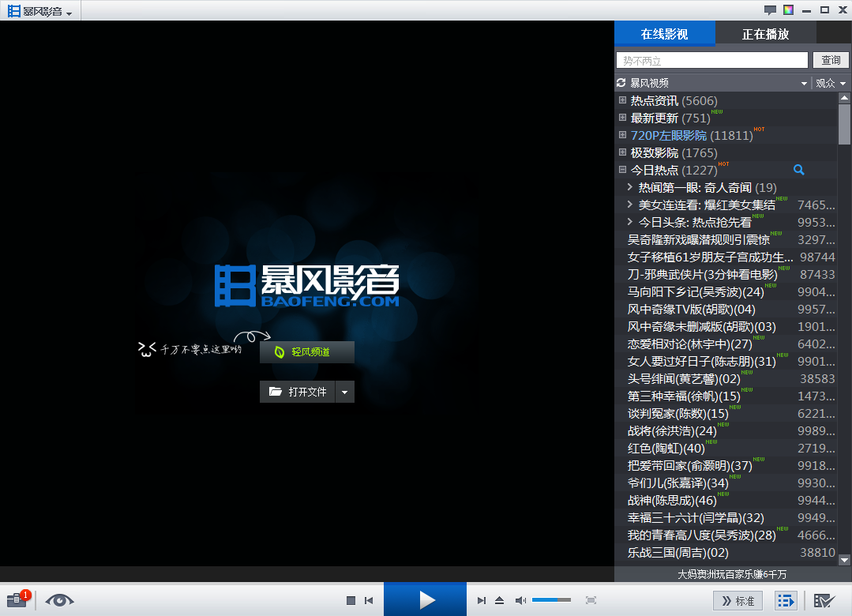852x616 pixels.
Task: Select 爷们儿(张嘉译)(34)
Action: pyautogui.click(x=726, y=483)
